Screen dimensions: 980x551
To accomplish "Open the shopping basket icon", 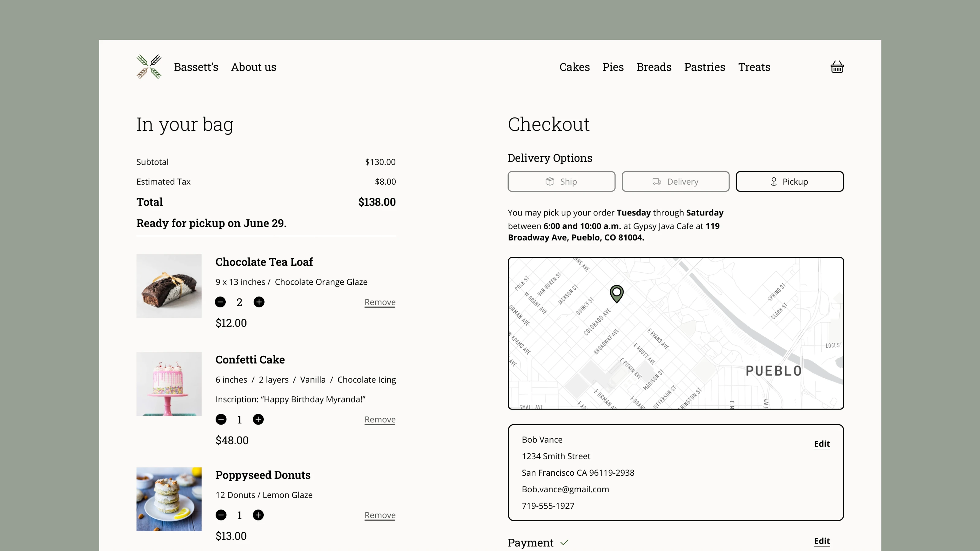I will (x=837, y=67).
